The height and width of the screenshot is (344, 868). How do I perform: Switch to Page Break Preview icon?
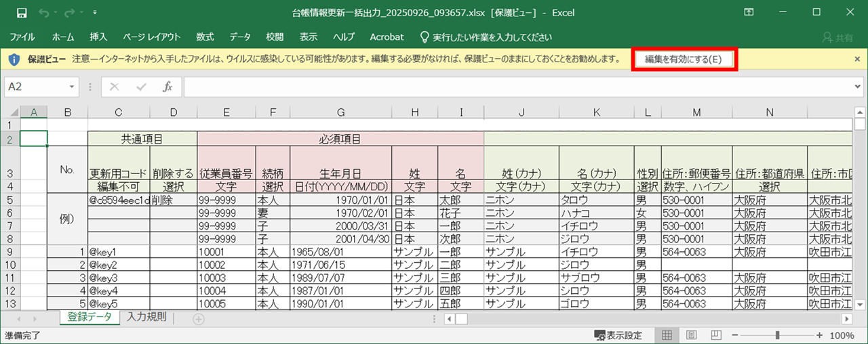[x=716, y=335]
